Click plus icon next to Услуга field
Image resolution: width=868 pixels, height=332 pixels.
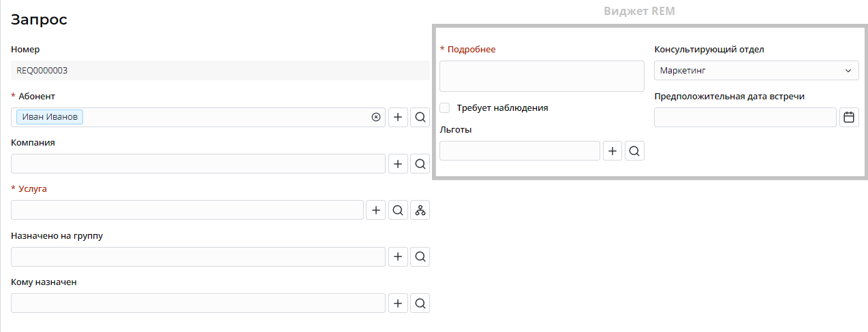(376, 210)
